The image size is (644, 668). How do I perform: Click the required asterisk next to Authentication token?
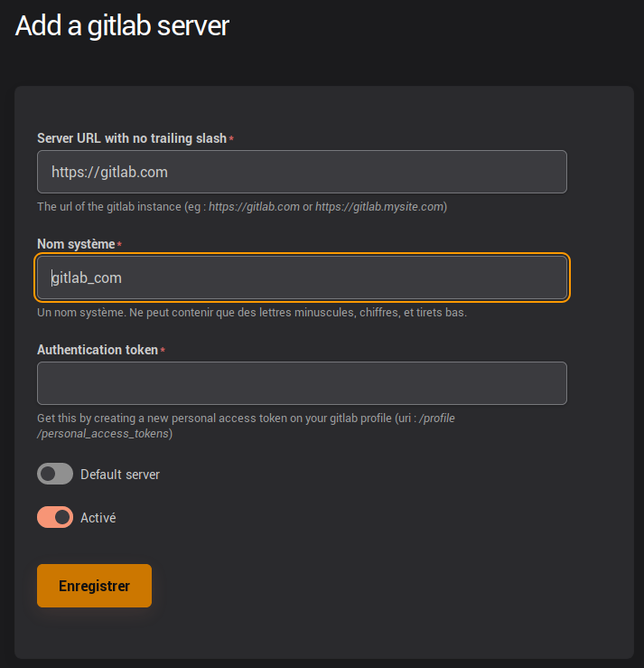(x=163, y=351)
